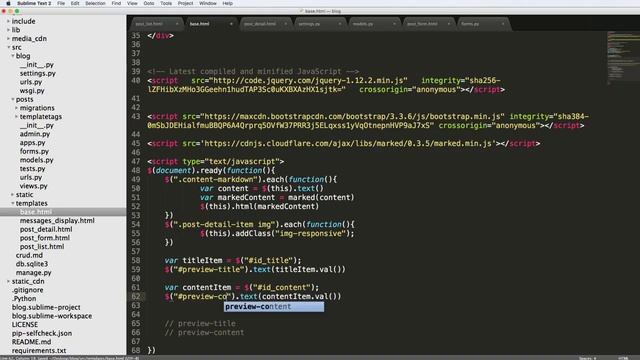Open blog.sublime-project in the sidebar
640x360 pixels.
pos(46,307)
